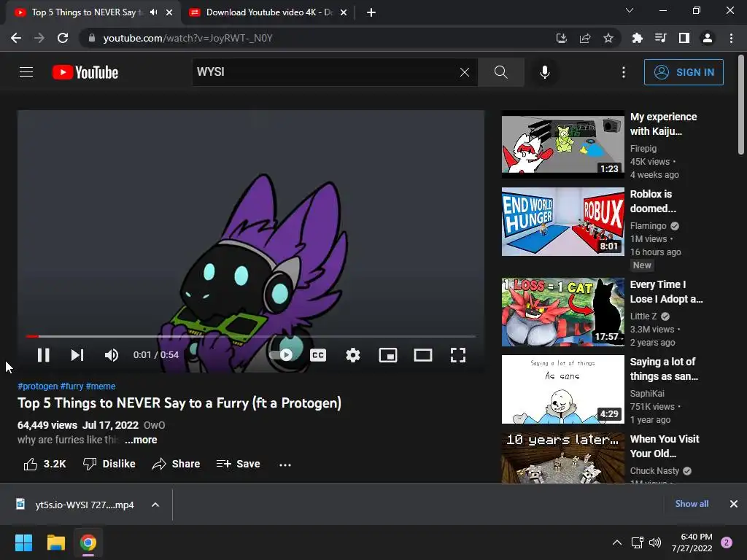Expand description with ...more
Viewport: 747px width, 560px height.
coord(141,440)
